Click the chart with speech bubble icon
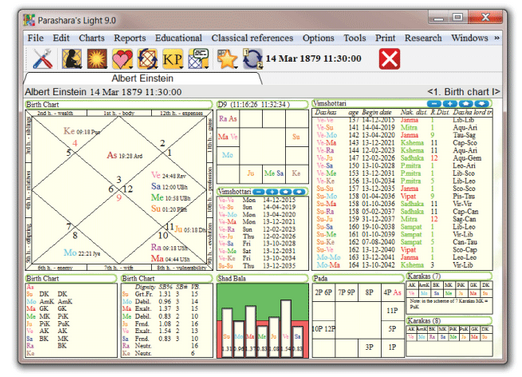Viewport: 522px width, 377px height. coord(198,59)
